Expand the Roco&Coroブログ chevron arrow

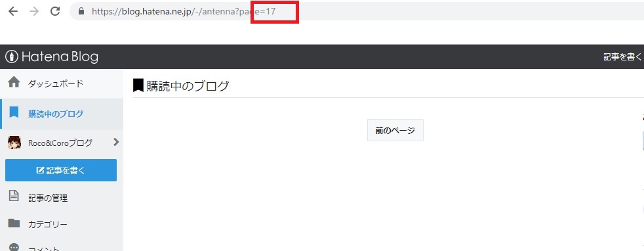[116, 142]
